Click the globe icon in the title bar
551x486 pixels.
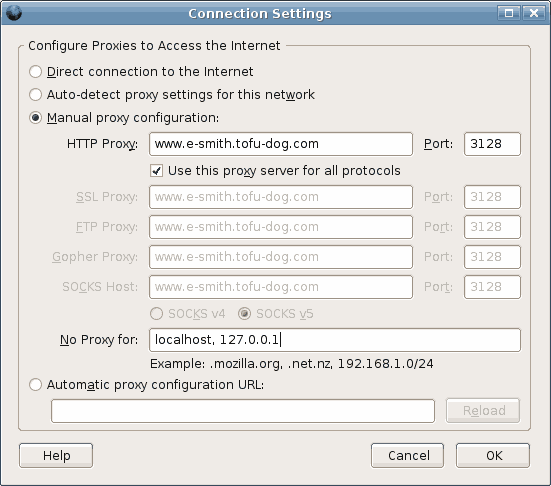coord(14,13)
